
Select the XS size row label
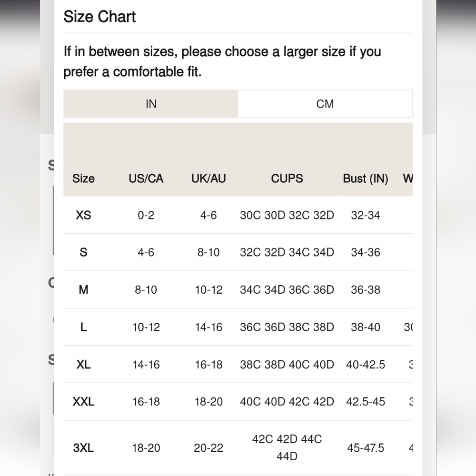click(83, 215)
